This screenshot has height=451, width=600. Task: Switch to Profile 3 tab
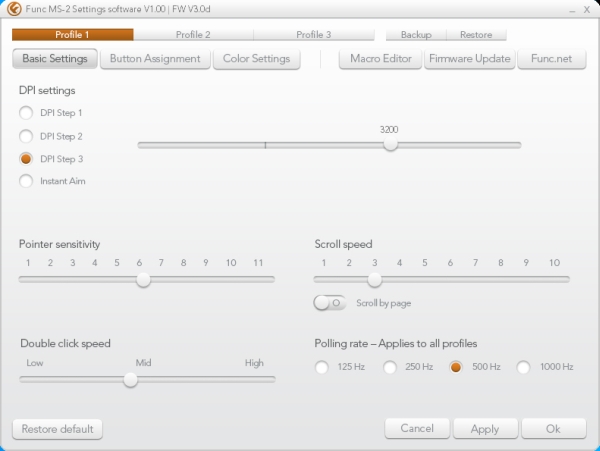314,35
